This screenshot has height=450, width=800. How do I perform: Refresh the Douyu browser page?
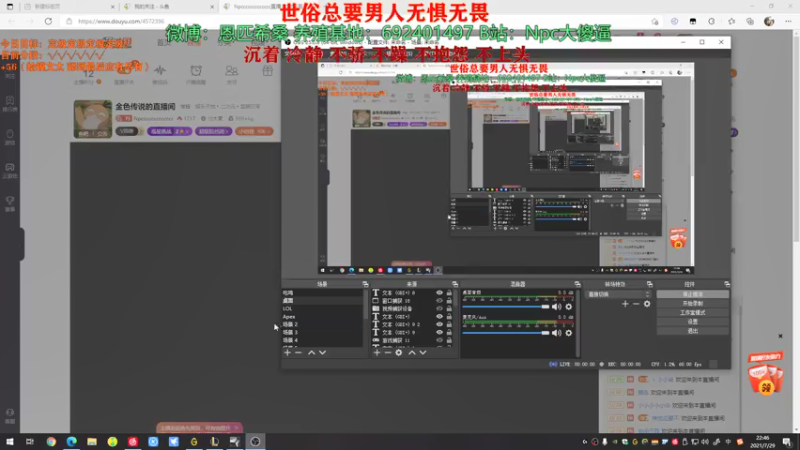pyautogui.click(x=48, y=21)
